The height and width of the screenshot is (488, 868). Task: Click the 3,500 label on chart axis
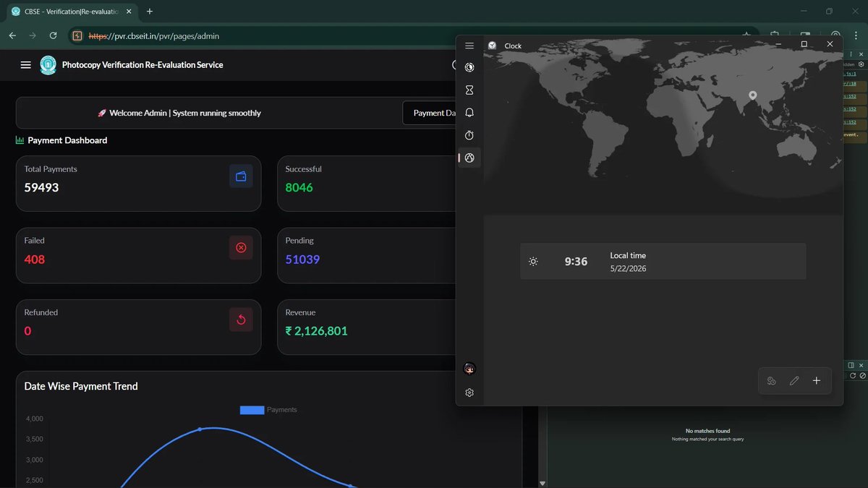pos(34,439)
